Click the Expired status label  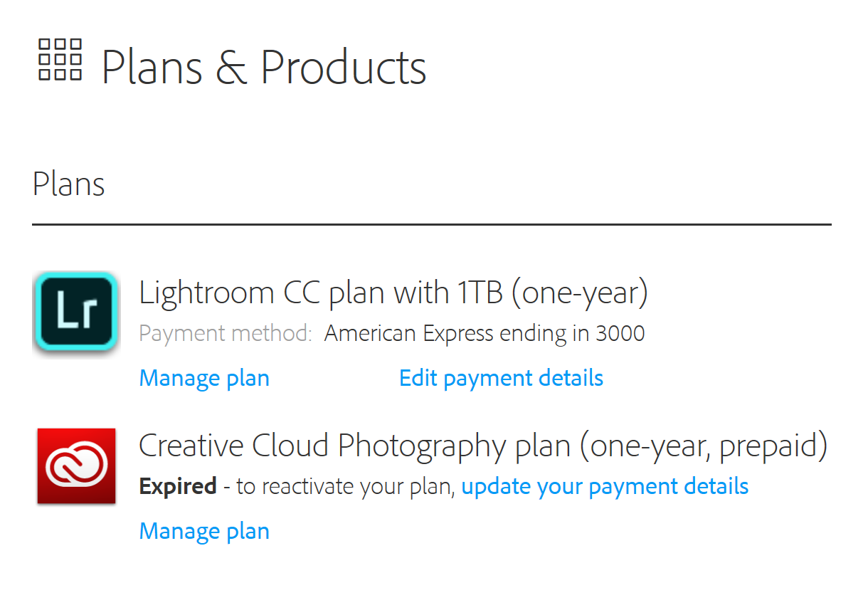[x=177, y=486]
